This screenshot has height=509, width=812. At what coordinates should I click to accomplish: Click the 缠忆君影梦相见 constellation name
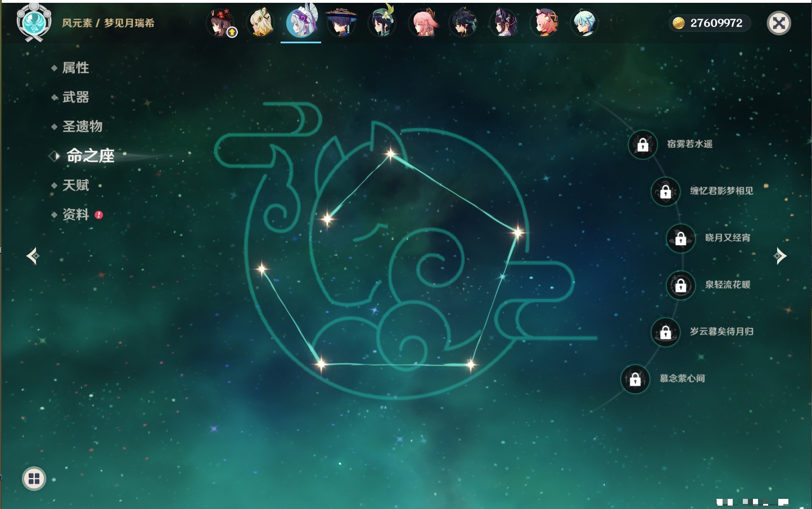point(721,191)
